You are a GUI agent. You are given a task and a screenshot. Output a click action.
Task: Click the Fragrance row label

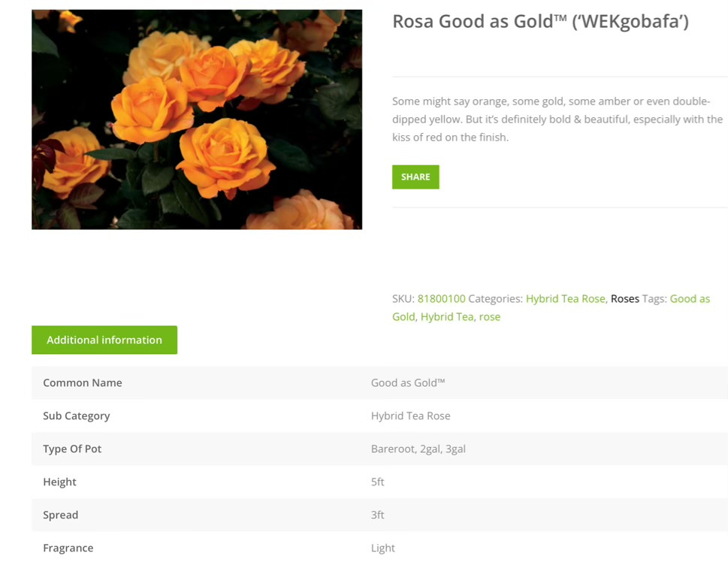pyautogui.click(x=68, y=548)
